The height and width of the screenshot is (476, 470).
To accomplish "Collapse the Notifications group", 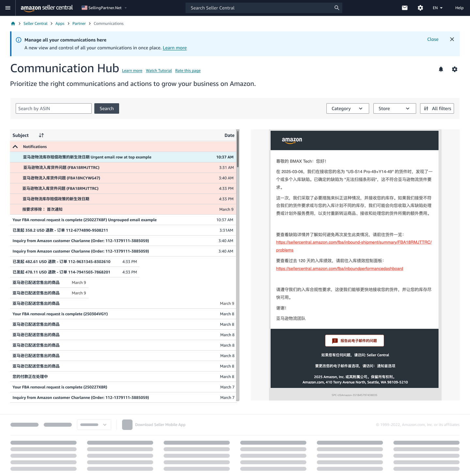I will (x=15, y=147).
